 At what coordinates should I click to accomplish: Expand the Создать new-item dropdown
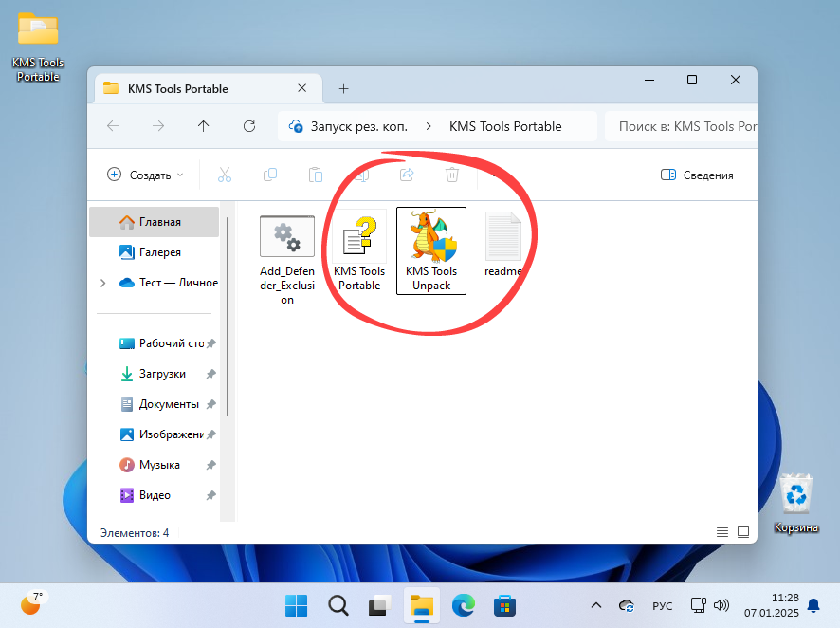(x=144, y=175)
